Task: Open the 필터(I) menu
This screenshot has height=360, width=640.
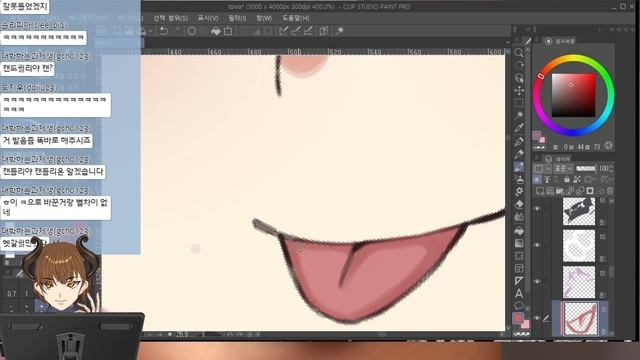Action: click(237, 18)
